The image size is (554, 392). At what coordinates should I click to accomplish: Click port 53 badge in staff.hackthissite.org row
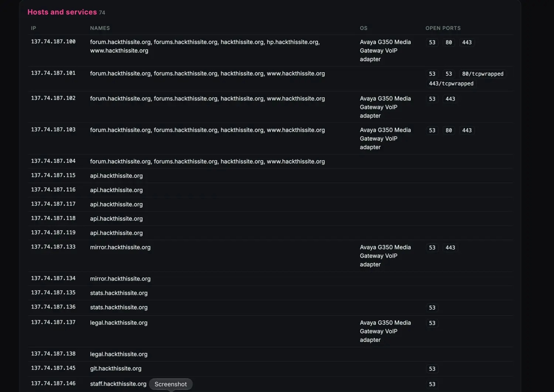click(x=432, y=384)
